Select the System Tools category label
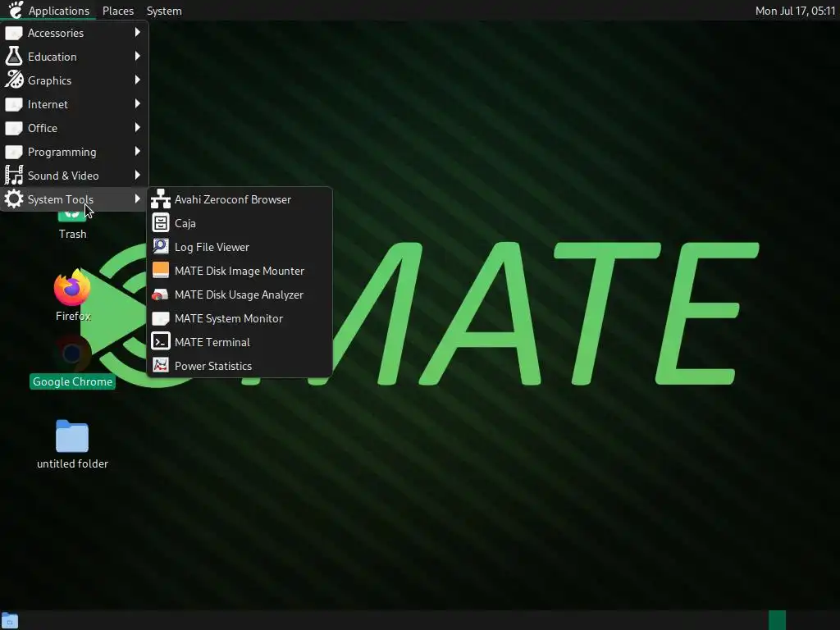The height and width of the screenshot is (630, 840). click(x=61, y=199)
